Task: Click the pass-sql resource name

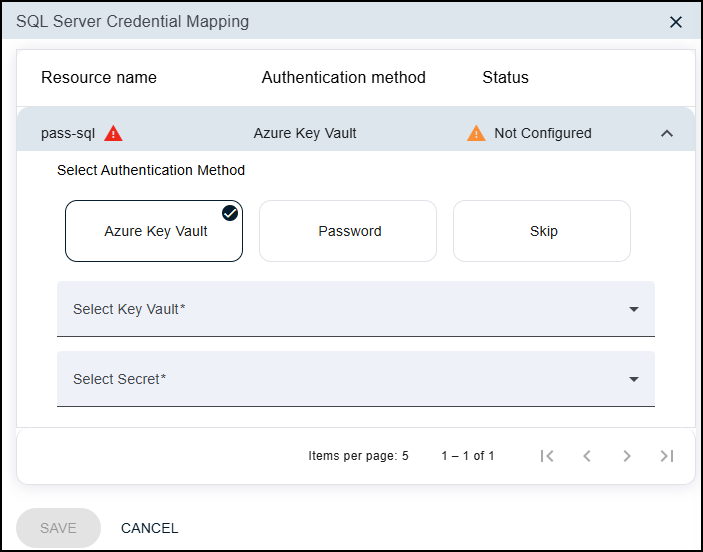Action: (x=68, y=134)
